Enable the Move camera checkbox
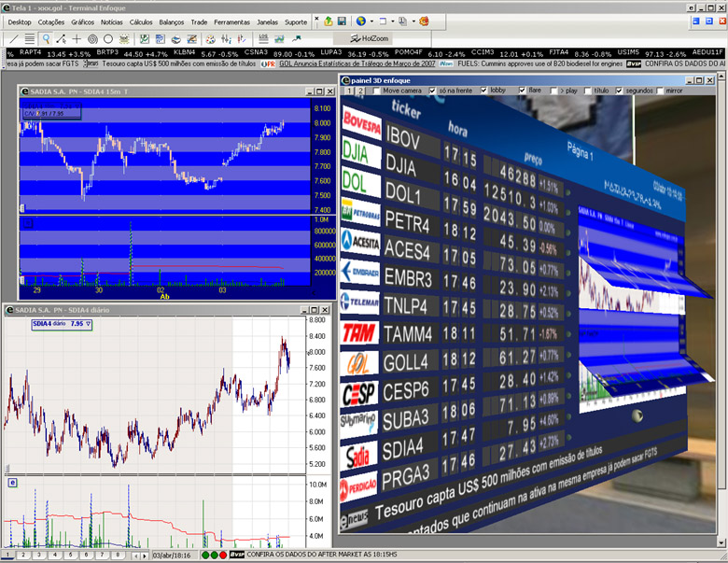The width and height of the screenshot is (728, 563). pyautogui.click(x=375, y=91)
